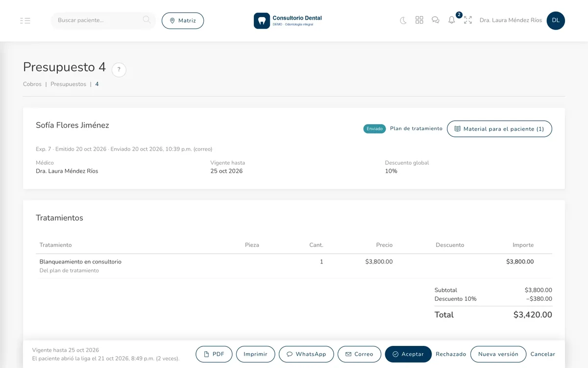The height and width of the screenshot is (368, 588).
Task: Download the budget as PDF
Action: click(214, 354)
